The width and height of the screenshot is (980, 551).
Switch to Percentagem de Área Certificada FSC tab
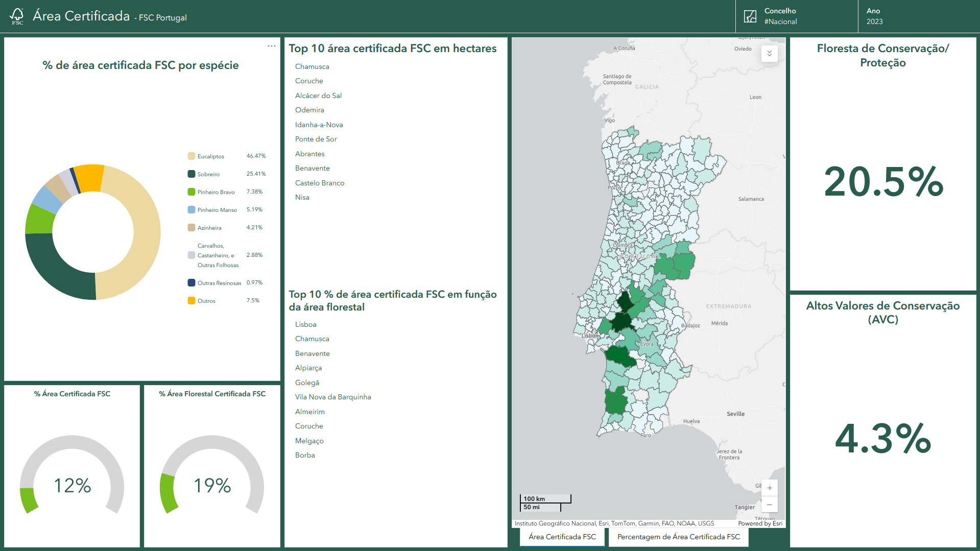coord(678,537)
